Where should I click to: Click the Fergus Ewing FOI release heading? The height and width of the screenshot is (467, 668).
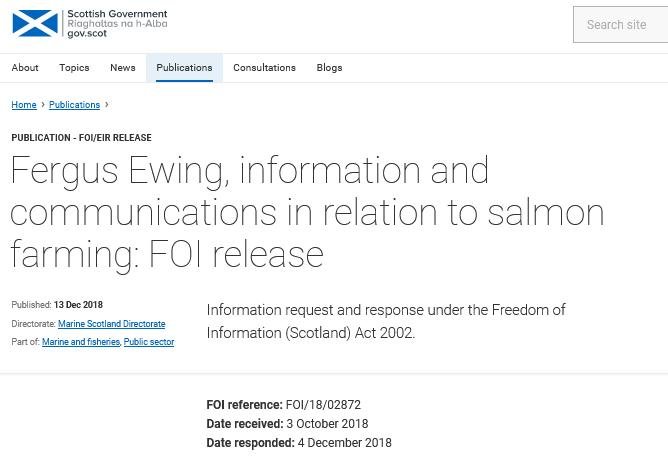(x=307, y=212)
